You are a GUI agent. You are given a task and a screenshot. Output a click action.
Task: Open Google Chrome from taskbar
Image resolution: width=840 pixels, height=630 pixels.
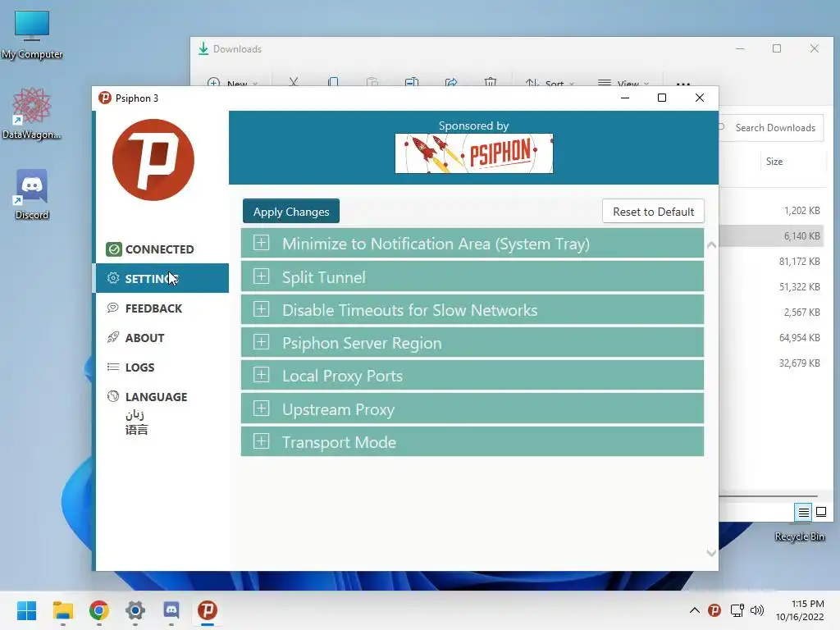tap(99, 610)
